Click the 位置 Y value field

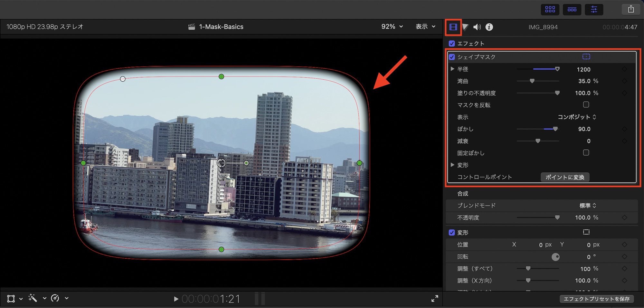coord(593,245)
